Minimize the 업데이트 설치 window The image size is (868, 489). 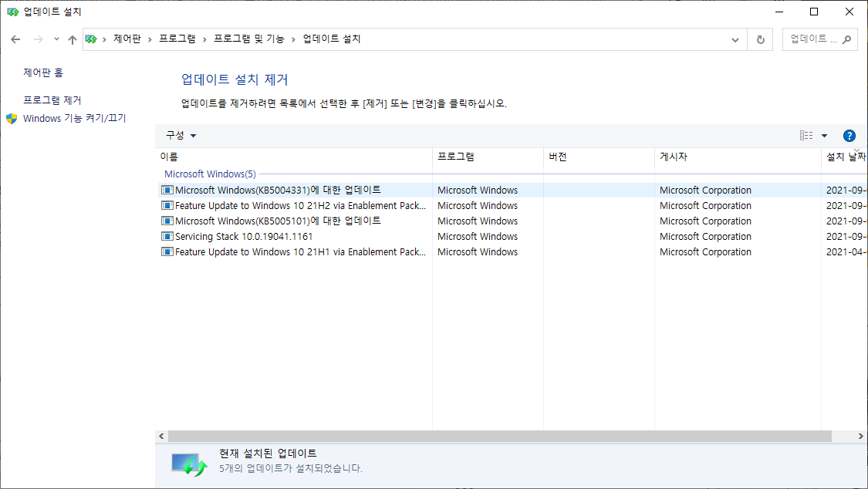(778, 12)
